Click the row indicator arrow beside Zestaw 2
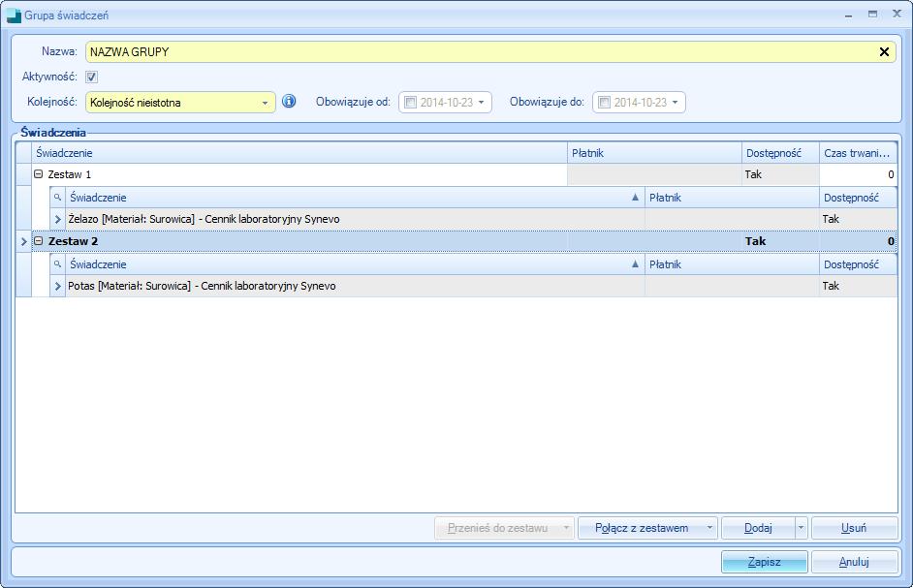This screenshot has width=913, height=588. coord(24,241)
